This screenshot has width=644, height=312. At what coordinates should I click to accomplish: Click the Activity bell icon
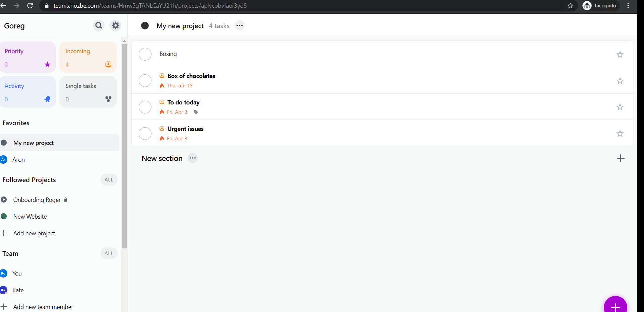point(48,99)
